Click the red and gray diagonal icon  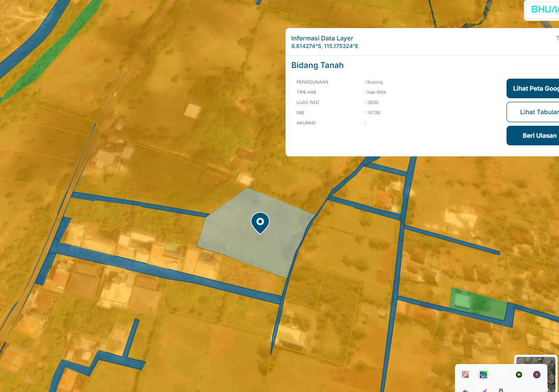tap(465, 375)
